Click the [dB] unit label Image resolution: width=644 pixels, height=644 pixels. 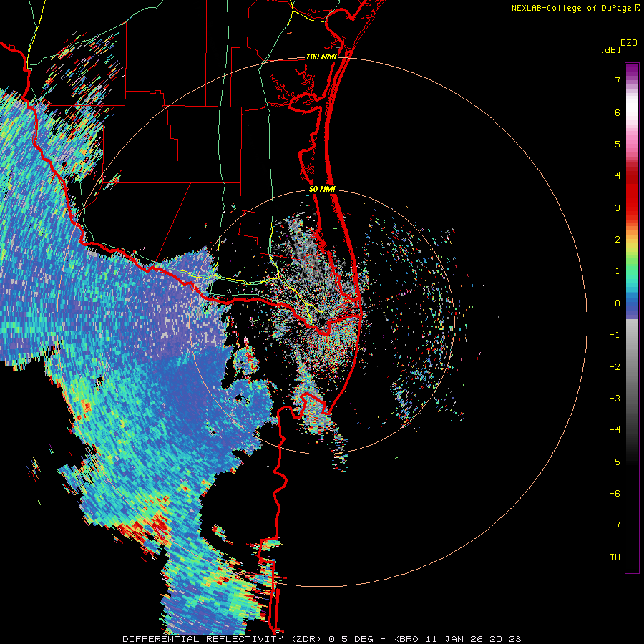coord(610,49)
